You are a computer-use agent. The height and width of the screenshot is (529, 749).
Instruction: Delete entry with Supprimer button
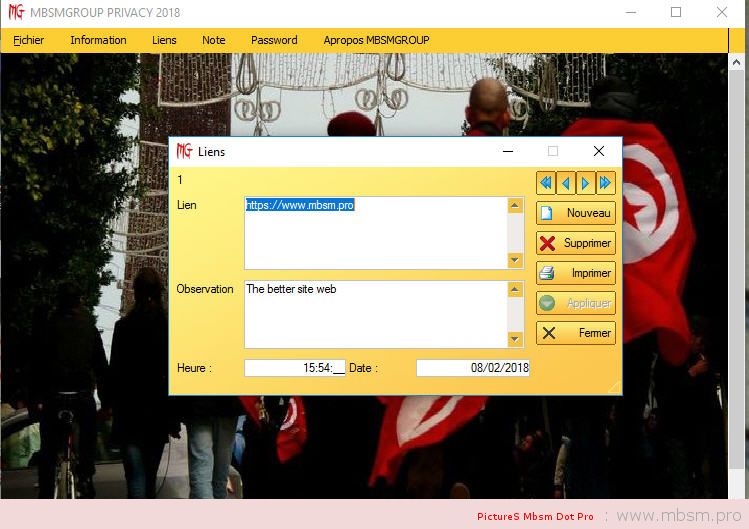coord(576,243)
